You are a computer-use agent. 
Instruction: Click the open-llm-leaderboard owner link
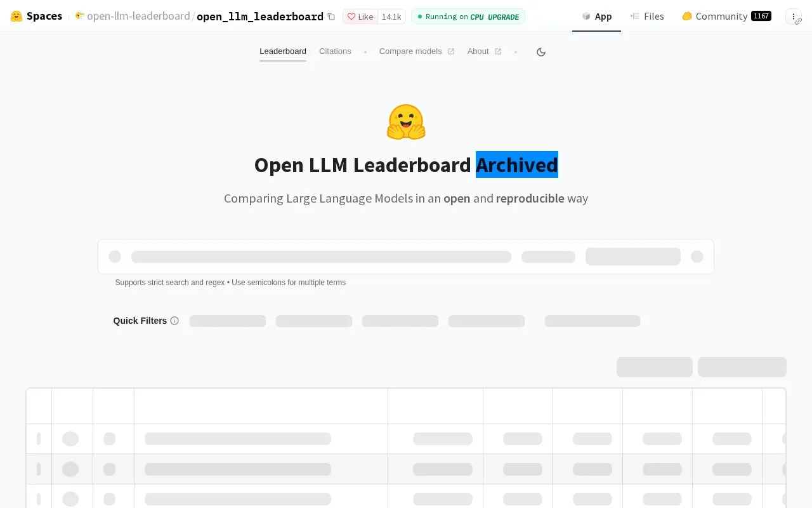click(x=138, y=17)
